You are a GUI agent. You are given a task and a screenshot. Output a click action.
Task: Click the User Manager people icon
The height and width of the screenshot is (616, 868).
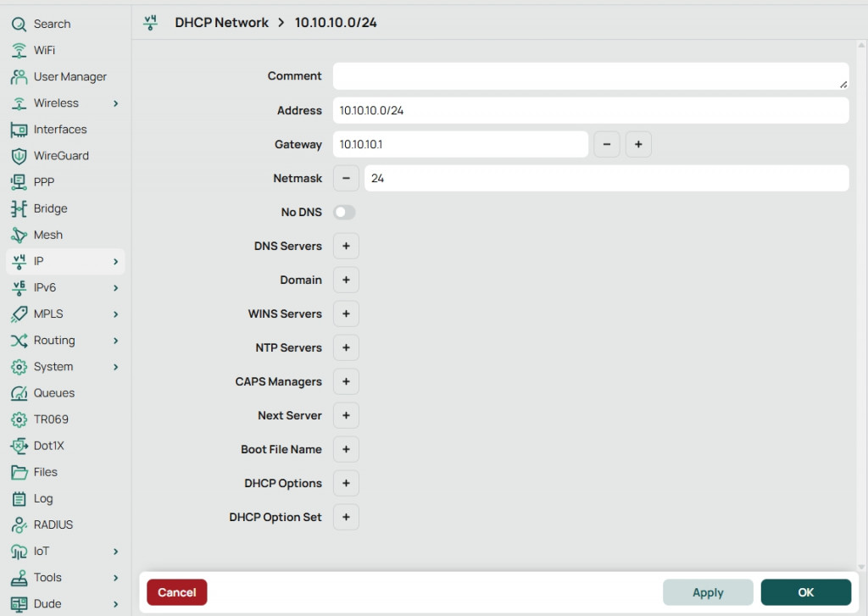point(19,77)
